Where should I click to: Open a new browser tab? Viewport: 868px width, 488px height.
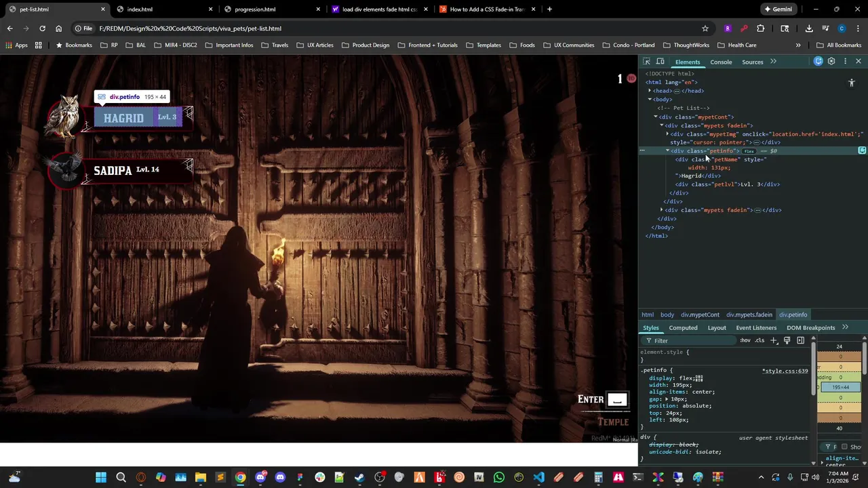coord(549,9)
